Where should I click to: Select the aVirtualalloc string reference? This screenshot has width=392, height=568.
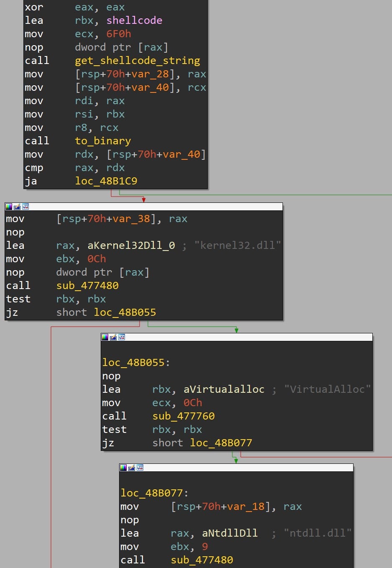[224, 389]
